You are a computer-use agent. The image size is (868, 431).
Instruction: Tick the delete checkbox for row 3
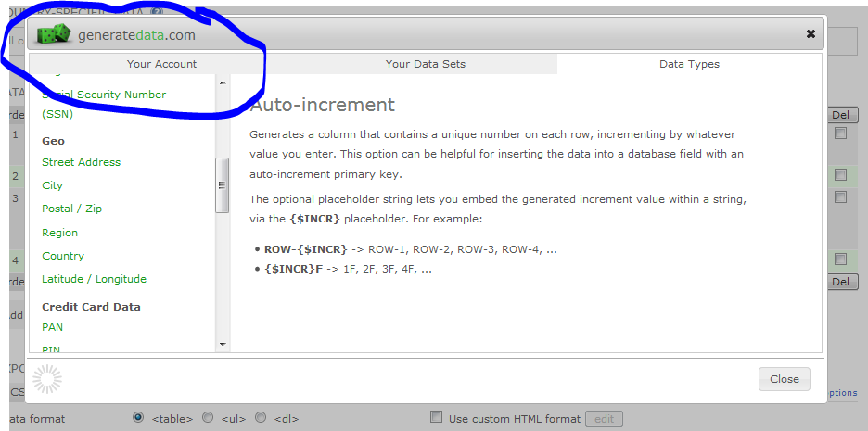(840, 197)
